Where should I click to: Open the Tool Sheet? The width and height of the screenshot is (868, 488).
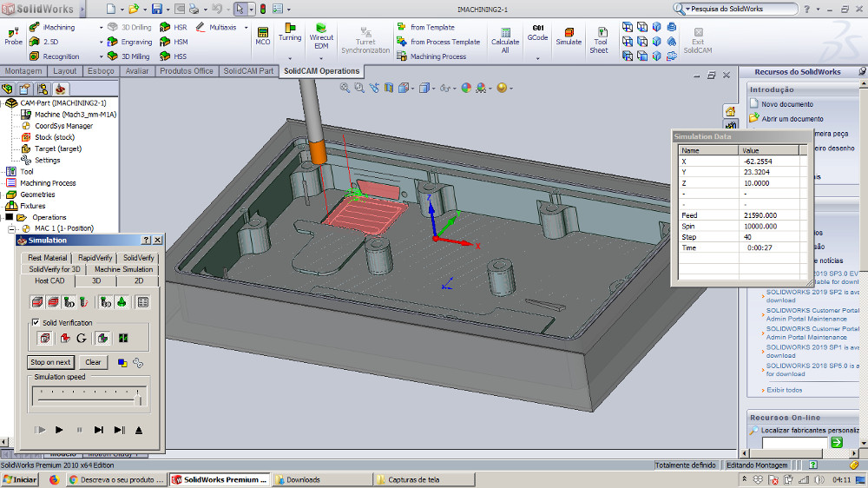(599, 41)
